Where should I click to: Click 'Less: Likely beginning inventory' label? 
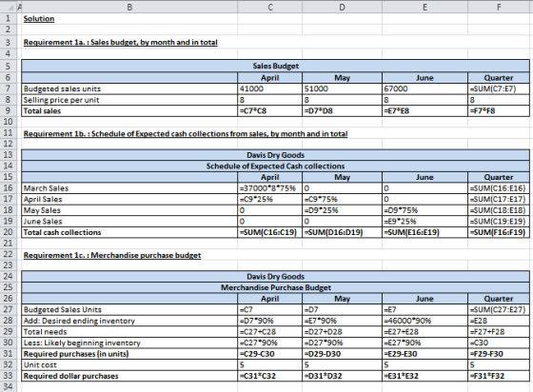pos(129,343)
